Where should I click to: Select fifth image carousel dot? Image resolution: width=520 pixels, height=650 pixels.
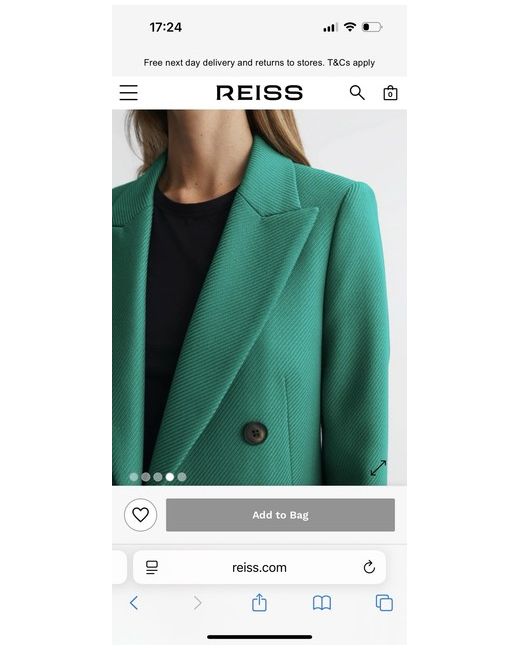click(182, 477)
